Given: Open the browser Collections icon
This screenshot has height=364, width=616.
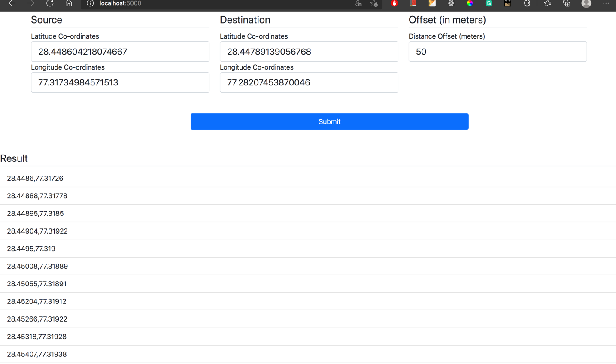Looking at the screenshot, I should pos(566,4).
